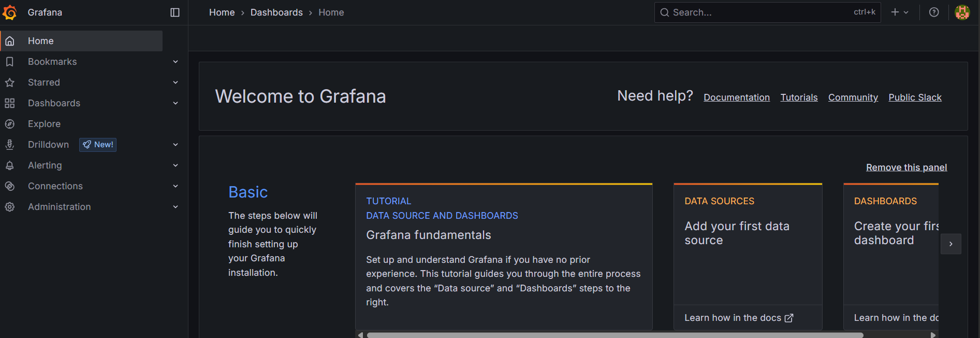Click the Home house icon in sidebar
The width and height of the screenshot is (980, 338).
tap(10, 41)
